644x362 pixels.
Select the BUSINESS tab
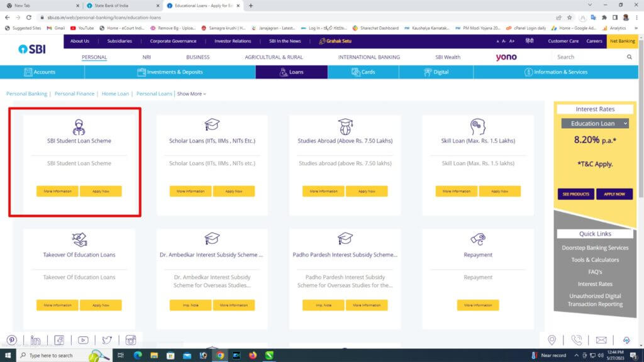[197, 57]
